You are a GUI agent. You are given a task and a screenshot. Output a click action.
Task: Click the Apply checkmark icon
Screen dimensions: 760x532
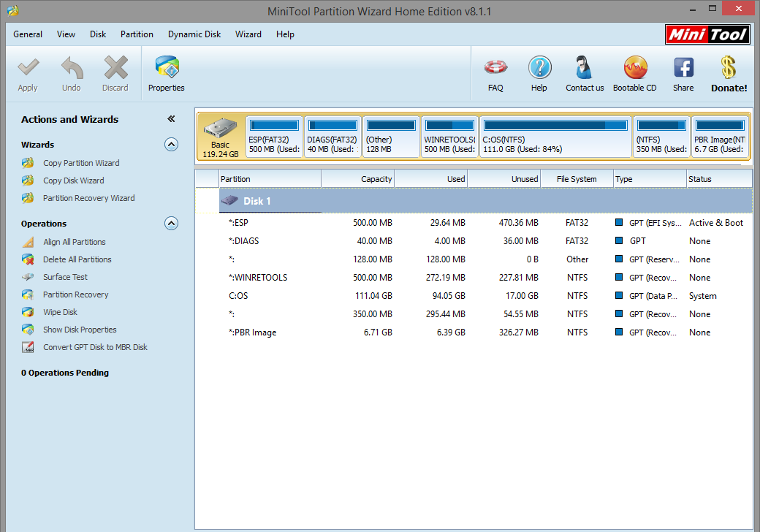[x=28, y=68]
